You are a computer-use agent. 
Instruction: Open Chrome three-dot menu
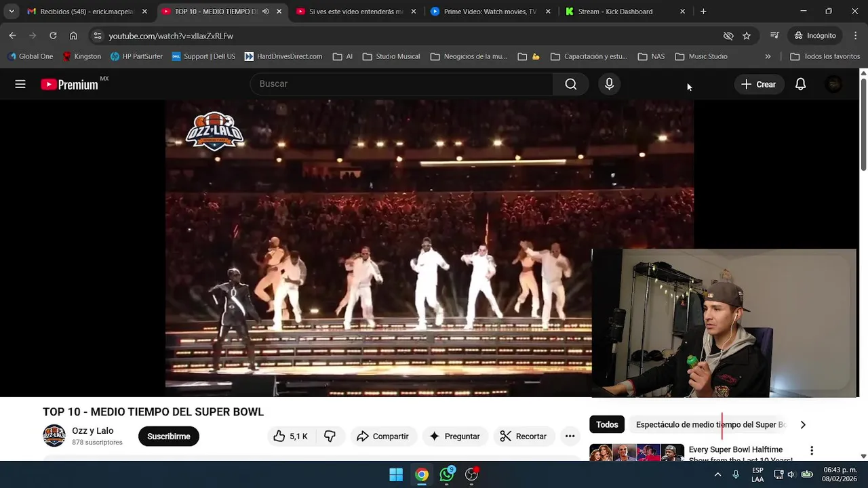click(x=855, y=36)
